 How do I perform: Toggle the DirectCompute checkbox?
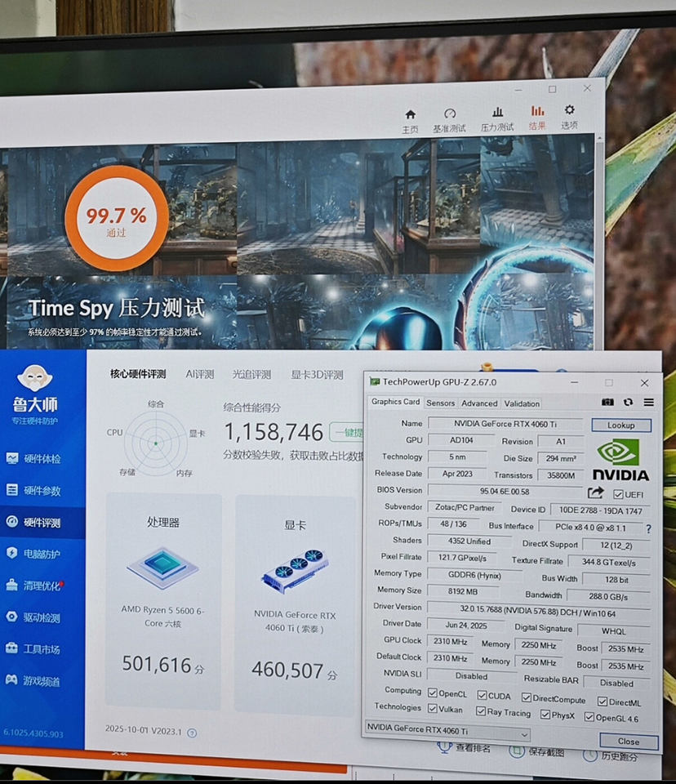(x=526, y=697)
